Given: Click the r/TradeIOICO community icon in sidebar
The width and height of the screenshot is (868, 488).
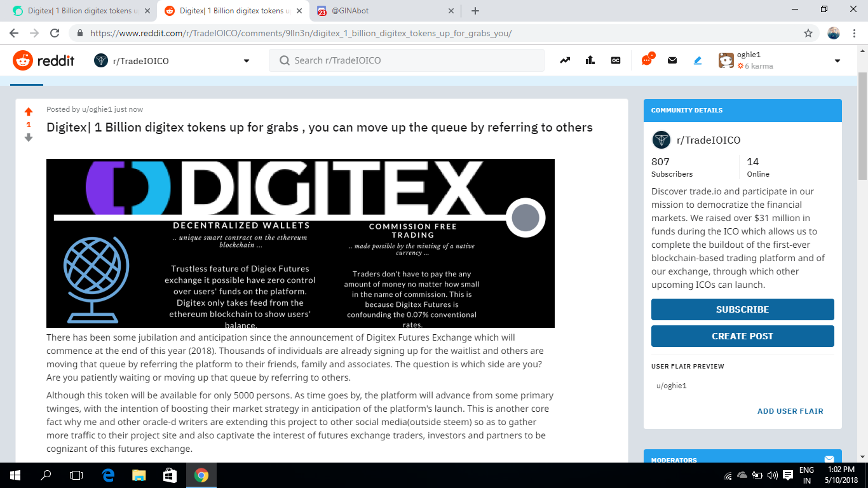Looking at the screenshot, I should (661, 140).
